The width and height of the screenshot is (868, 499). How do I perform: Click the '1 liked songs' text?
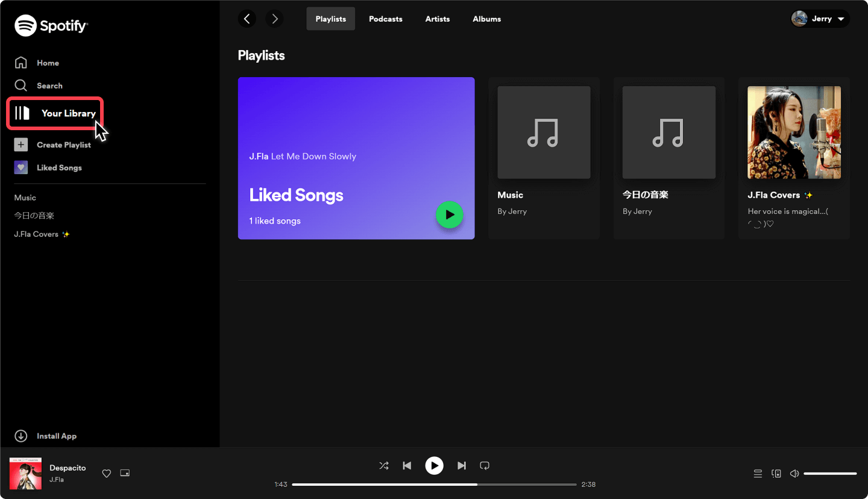275,221
